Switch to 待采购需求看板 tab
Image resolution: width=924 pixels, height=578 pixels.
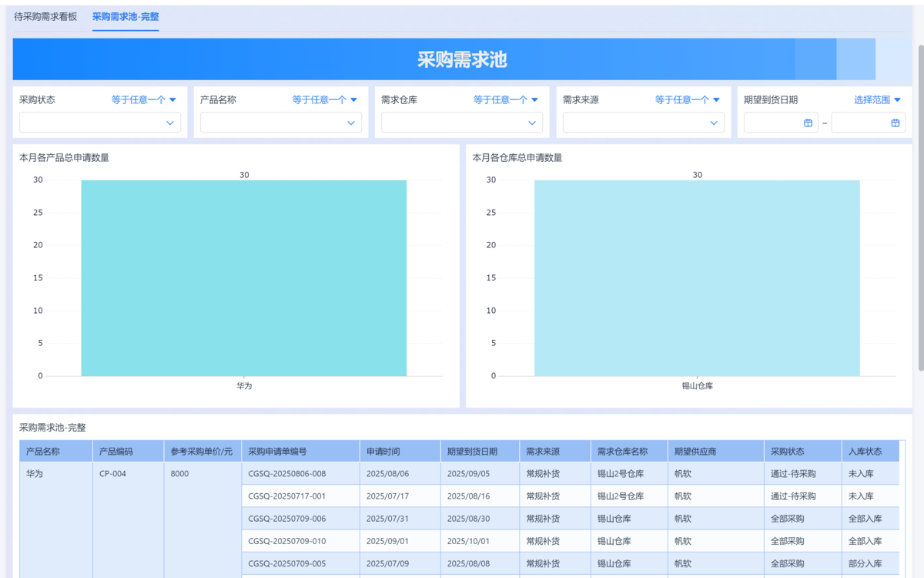(45, 16)
